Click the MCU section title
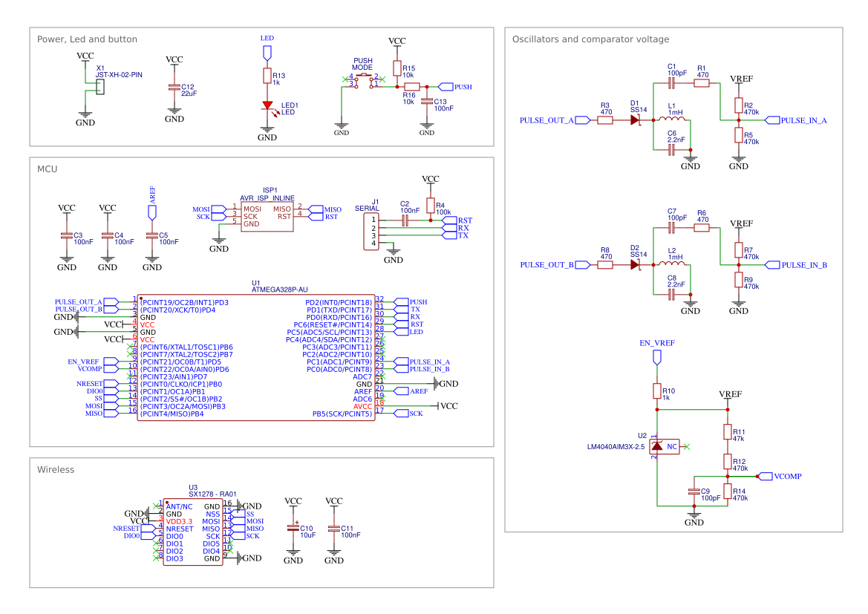 pyautogui.click(x=47, y=169)
